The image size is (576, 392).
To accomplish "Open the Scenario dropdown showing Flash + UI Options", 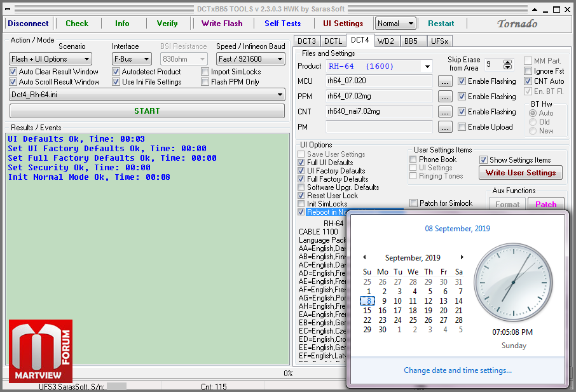I will (51, 59).
